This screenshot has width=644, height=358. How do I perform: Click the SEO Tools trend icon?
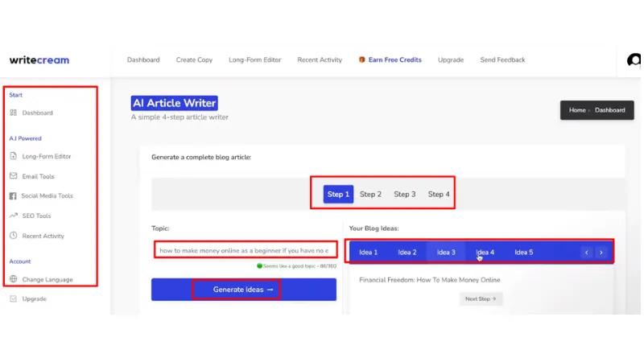tap(14, 216)
